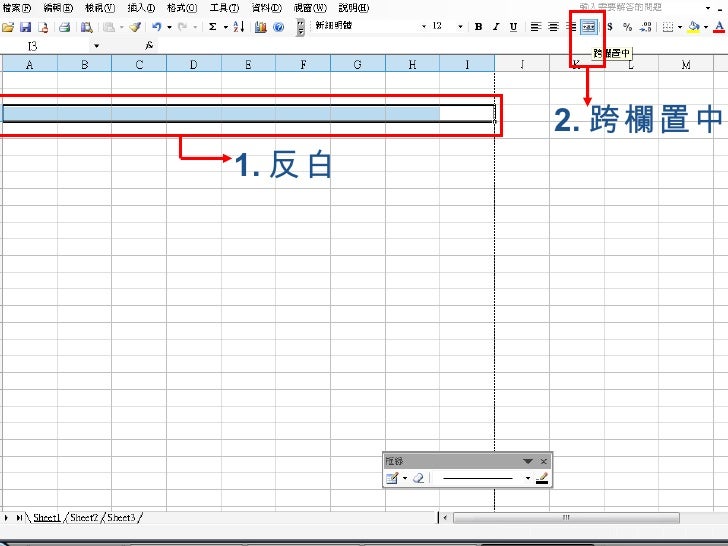
Task: Click the toolbar options handle
Action: click(x=301, y=27)
